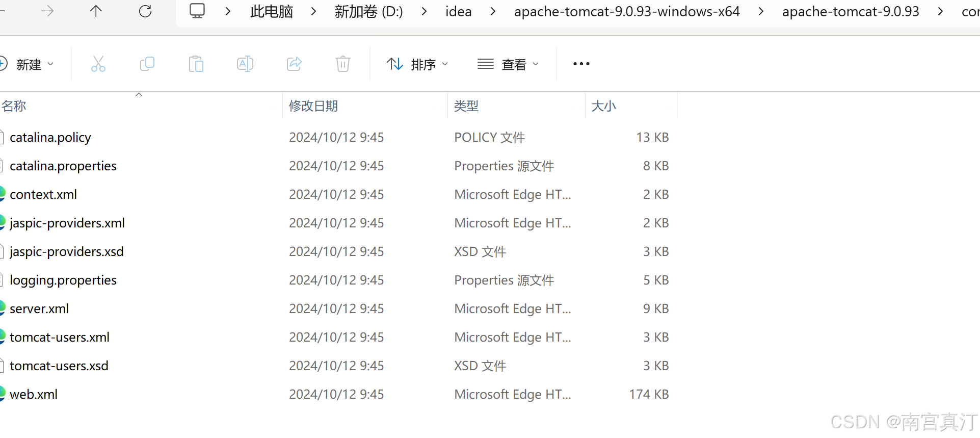Click the computer monitor icon in address bar
Viewport: 980px width, 438px height.
click(x=197, y=11)
